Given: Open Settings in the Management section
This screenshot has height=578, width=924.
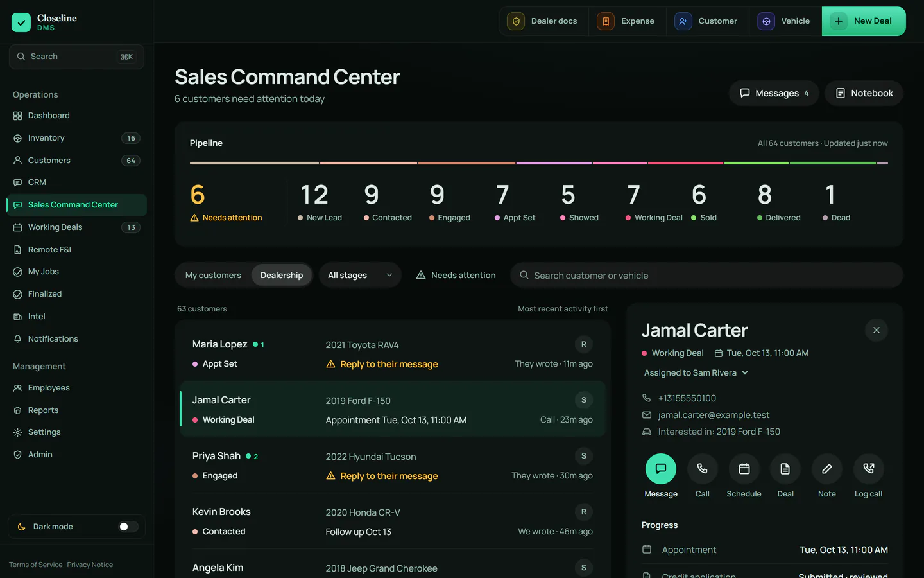Looking at the screenshot, I should tap(76, 432).
